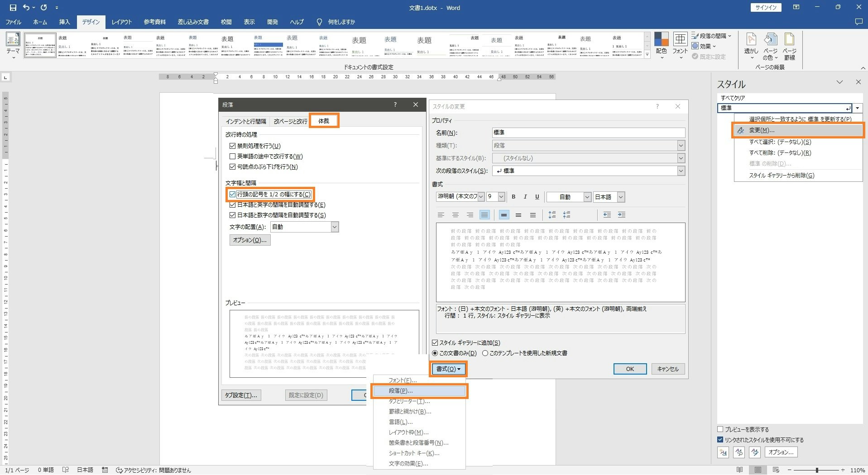Switch to 改ページと改行 tab
Viewport: 868px width, 475px height.
point(290,121)
